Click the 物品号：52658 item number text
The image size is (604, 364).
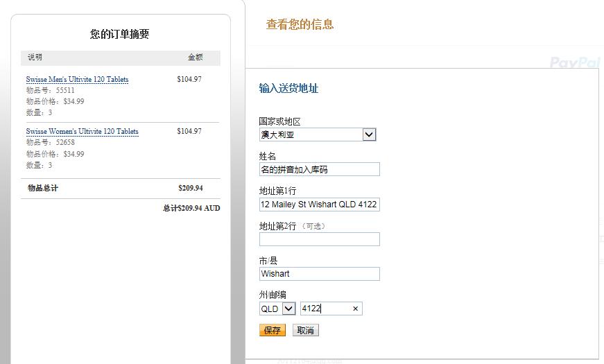point(51,142)
